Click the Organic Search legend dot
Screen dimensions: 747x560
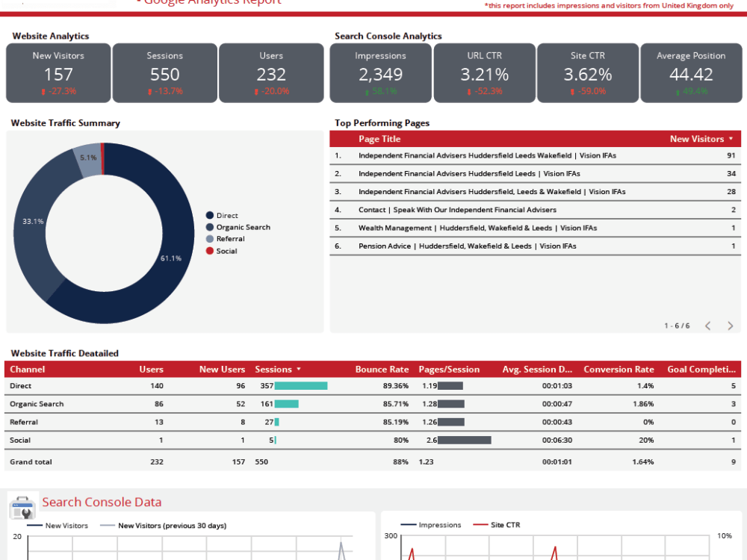210,227
